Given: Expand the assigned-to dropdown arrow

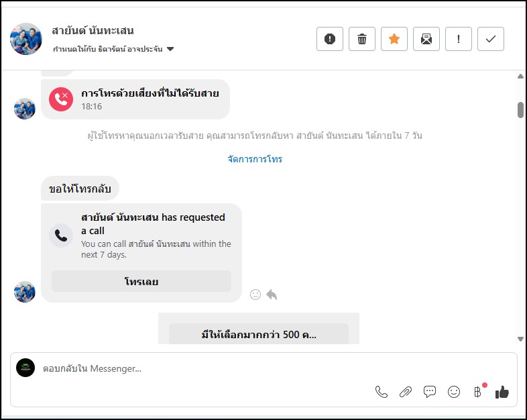Looking at the screenshot, I should click(170, 49).
